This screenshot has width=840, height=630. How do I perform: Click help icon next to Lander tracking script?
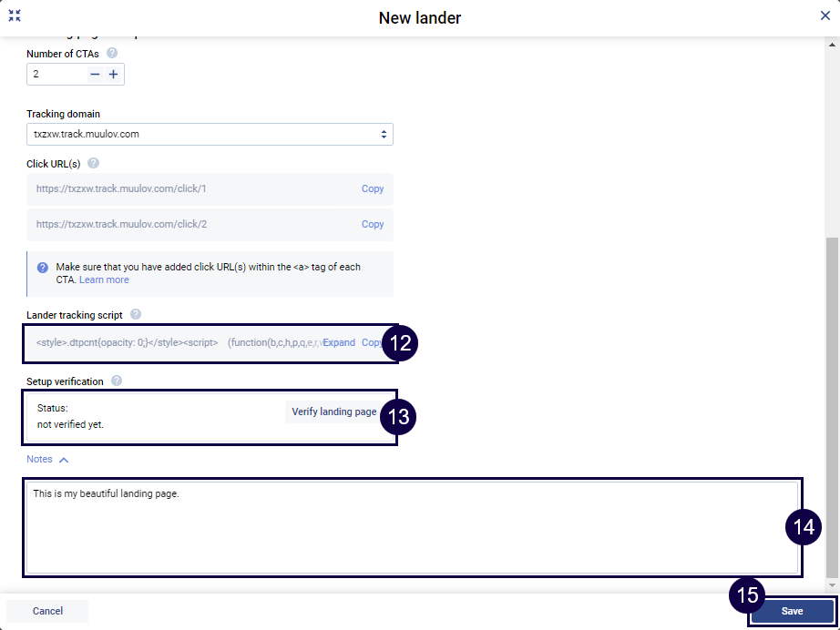[x=136, y=315]
